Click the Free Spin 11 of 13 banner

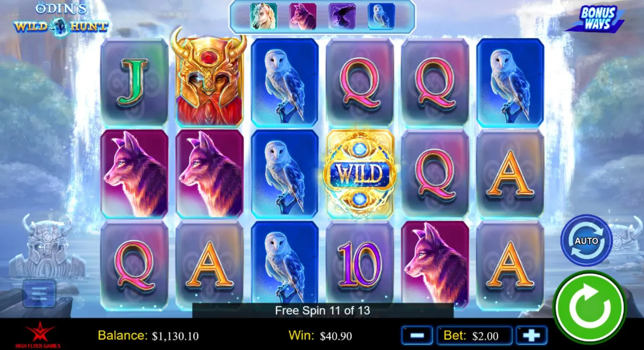pos(322,310)
